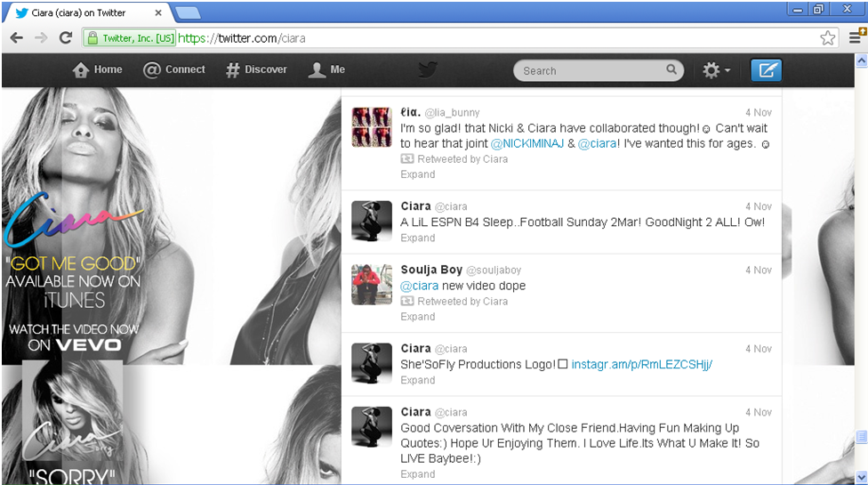Select the Connect menu label
Image resolution: width=868 pixels, height=485 pixels.
pyautogui.click(x=185, y=69)
